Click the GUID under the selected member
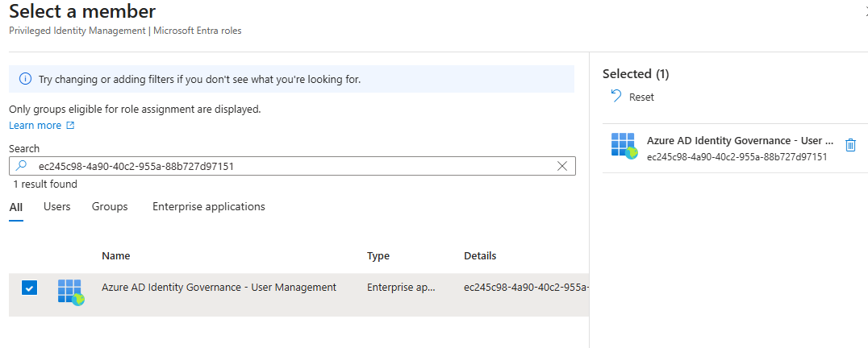 pos(737,157)
